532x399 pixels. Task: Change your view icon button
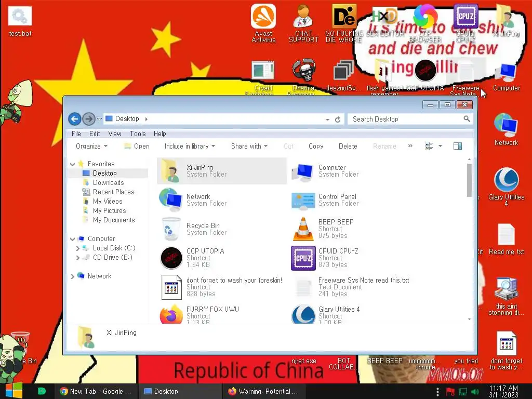tap(429, 146)
